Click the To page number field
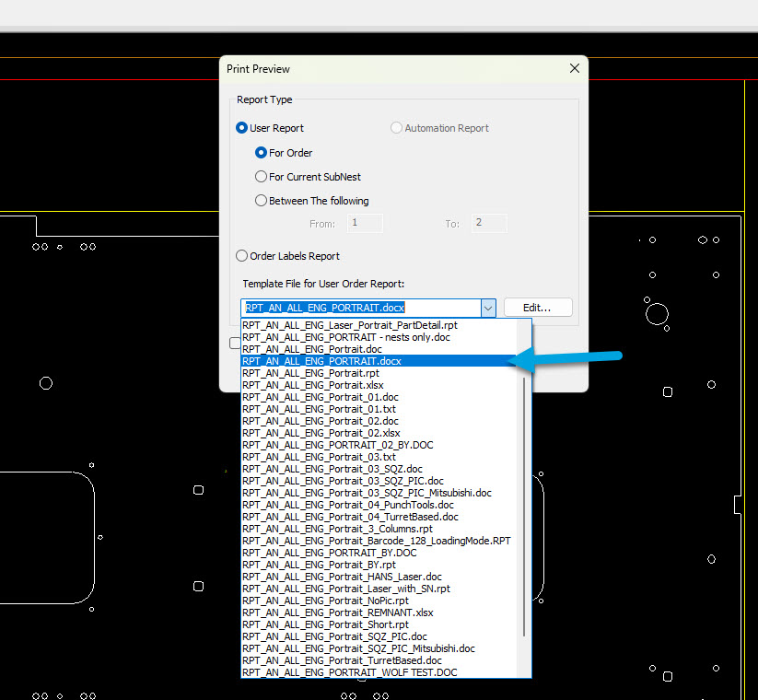This screenshot has height=700, width=758. 489,223
